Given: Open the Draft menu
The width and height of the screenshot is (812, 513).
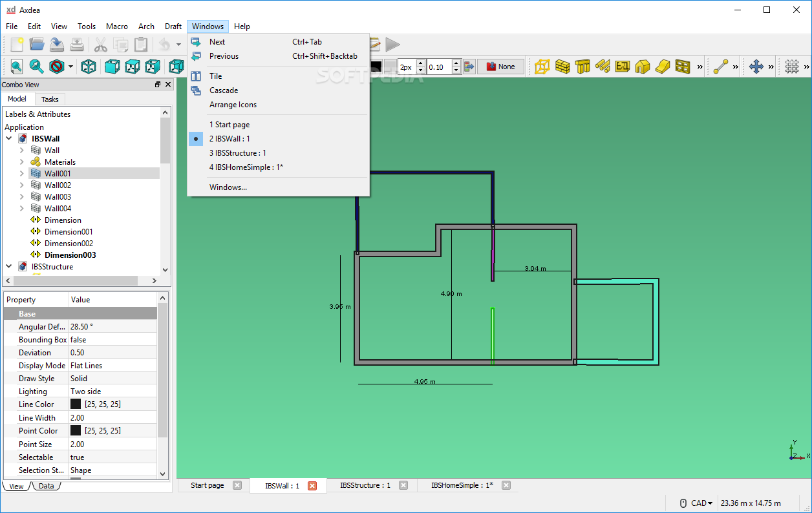Looking at the screenshot, I should click(173, 26).
